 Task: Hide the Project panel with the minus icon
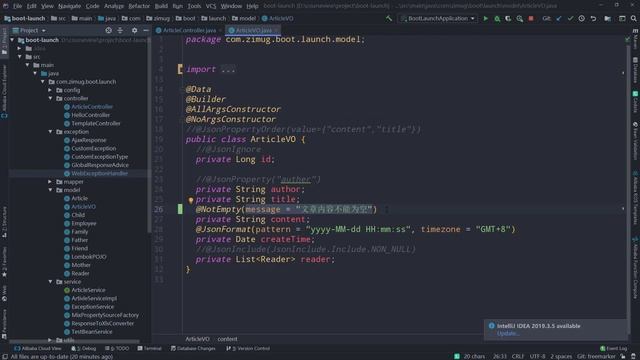click(146, 30)
